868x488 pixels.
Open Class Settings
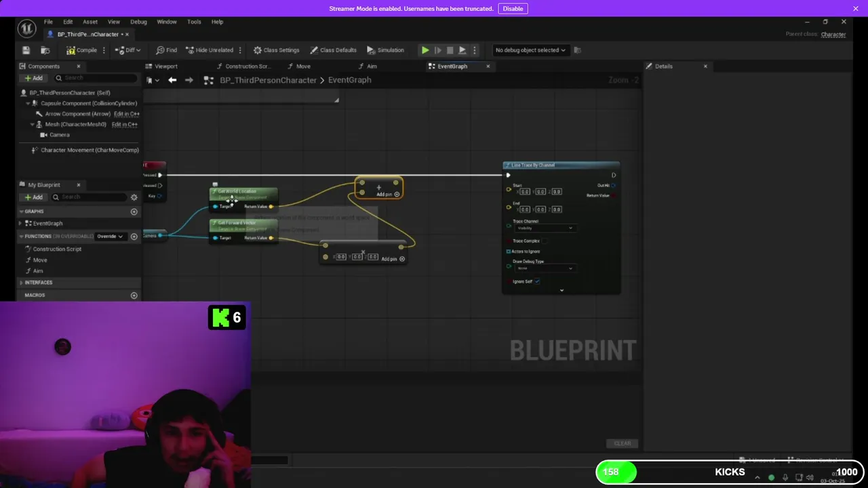276,50
